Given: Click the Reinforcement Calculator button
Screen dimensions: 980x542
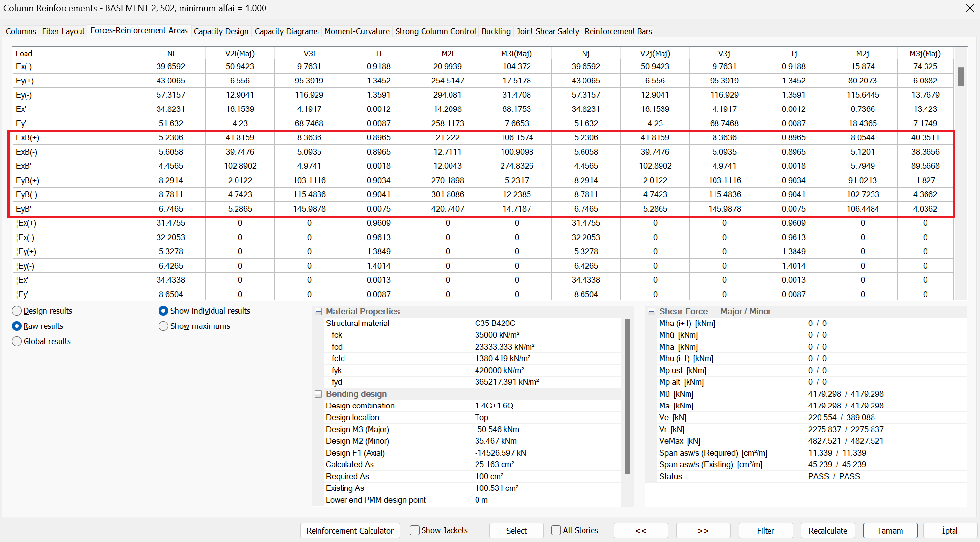Looking at the screenshot, I should (350, 531).
